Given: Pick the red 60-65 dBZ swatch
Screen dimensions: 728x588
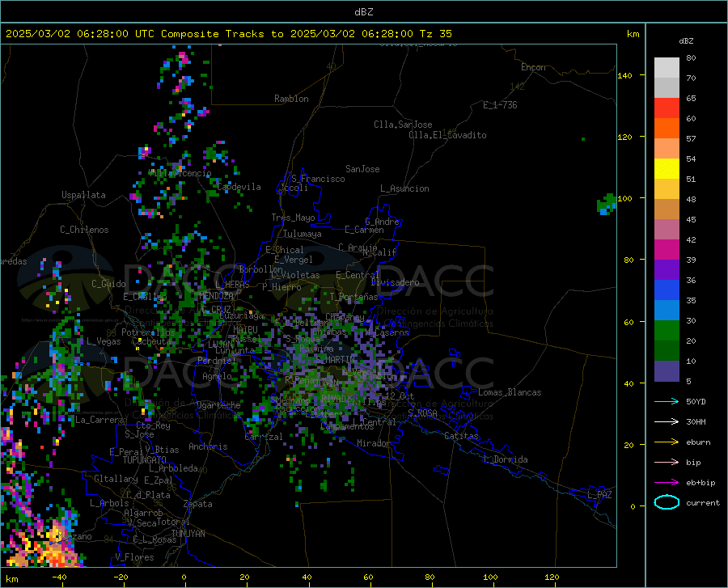Looking at the screenshot, I should pos(667,108).
